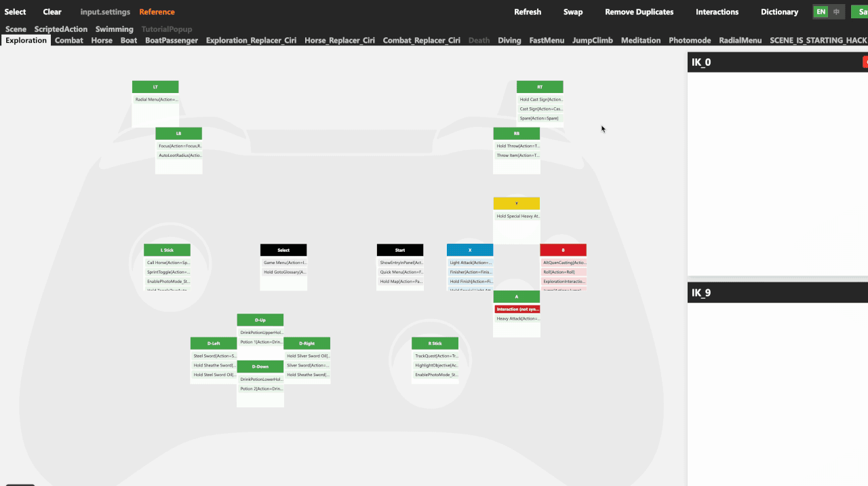This screenshot has height=486, width=868.
Task: Select the Scene context group
Action: (16, 29)
